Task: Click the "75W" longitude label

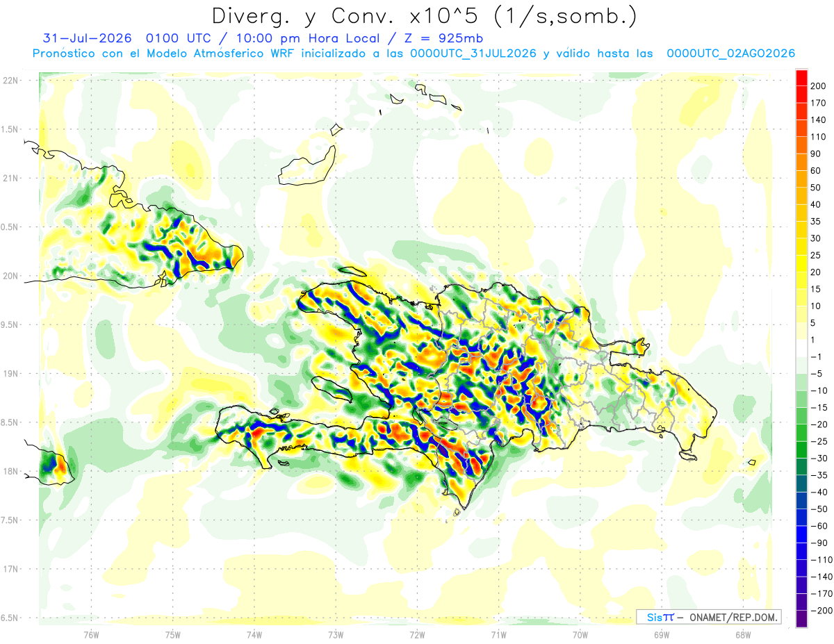Action: click(x=172, y=634)
